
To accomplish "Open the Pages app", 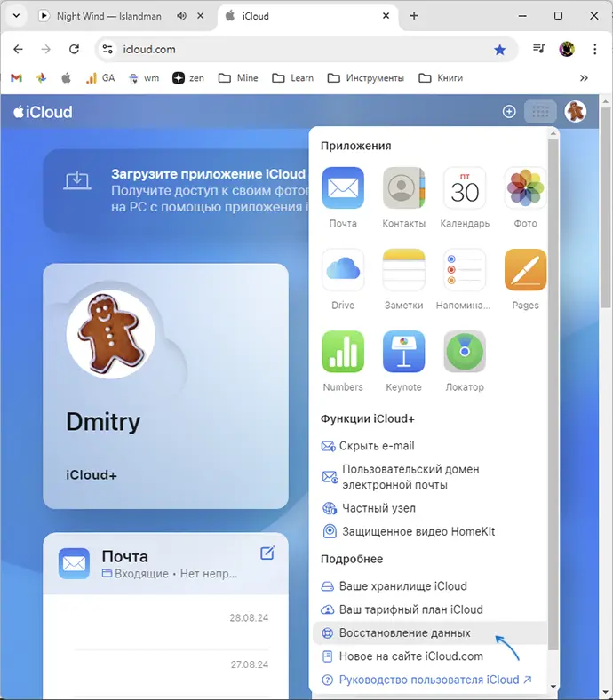I will [x=525, y=270].
